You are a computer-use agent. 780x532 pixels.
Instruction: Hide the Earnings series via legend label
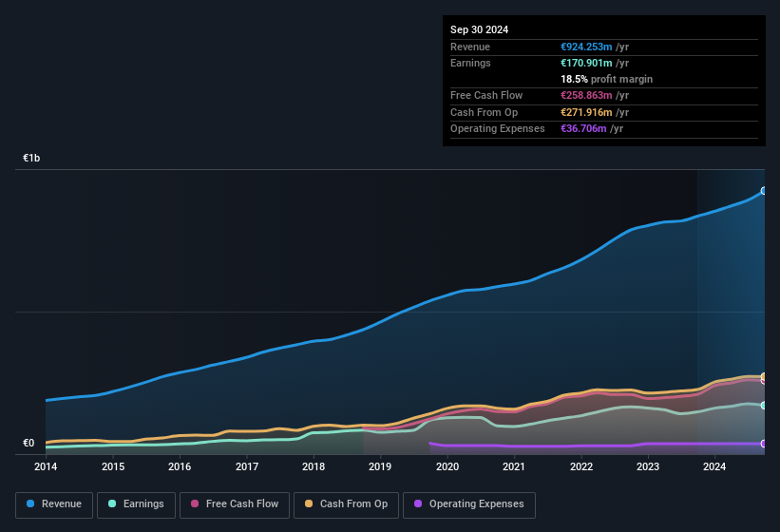pos(143,503)
